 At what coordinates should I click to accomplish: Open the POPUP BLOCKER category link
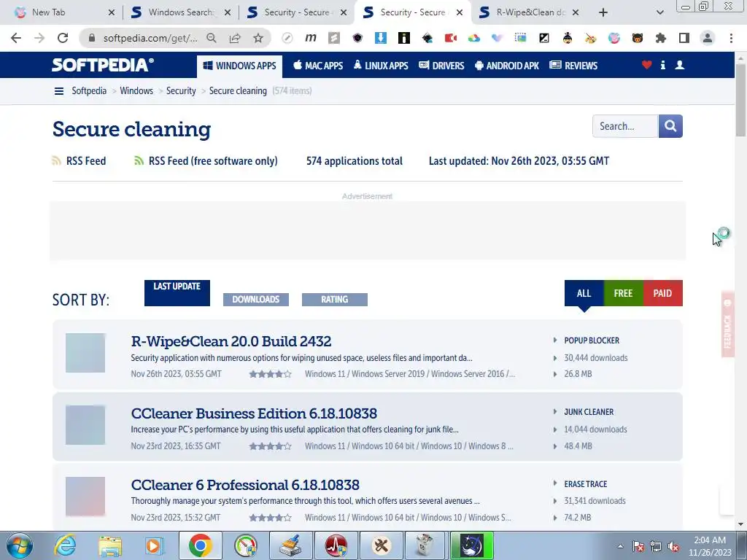point(592,341)
